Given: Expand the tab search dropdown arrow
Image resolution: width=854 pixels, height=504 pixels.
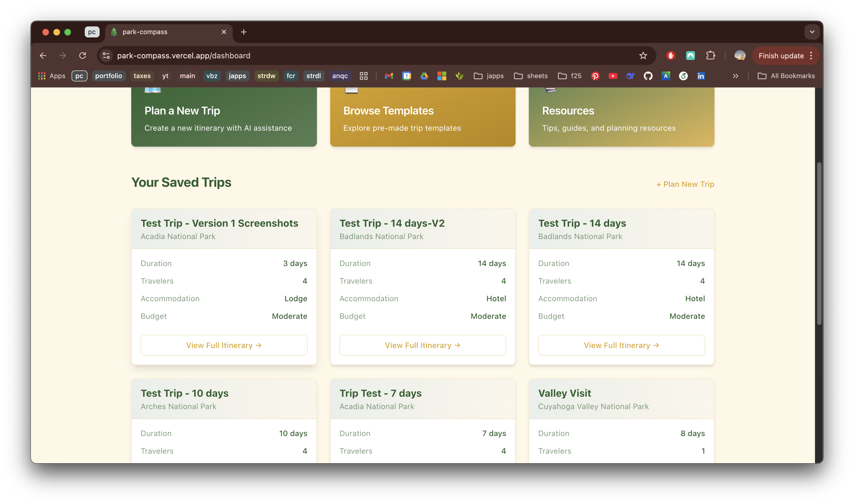Looking at the screenshot, I should click(x=812, y=32).
